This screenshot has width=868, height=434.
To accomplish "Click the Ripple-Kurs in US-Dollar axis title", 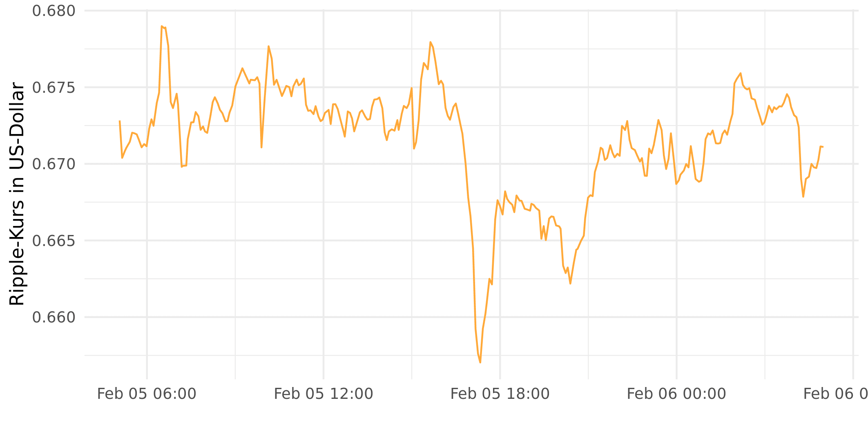I will click(17, 194).
